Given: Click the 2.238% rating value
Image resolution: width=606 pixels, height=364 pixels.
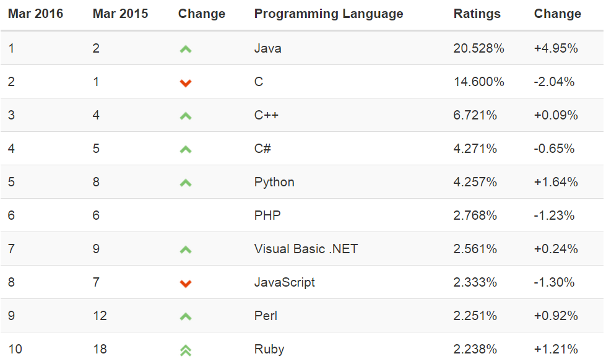Looking at the screenshot, I should tap(475, 349).
